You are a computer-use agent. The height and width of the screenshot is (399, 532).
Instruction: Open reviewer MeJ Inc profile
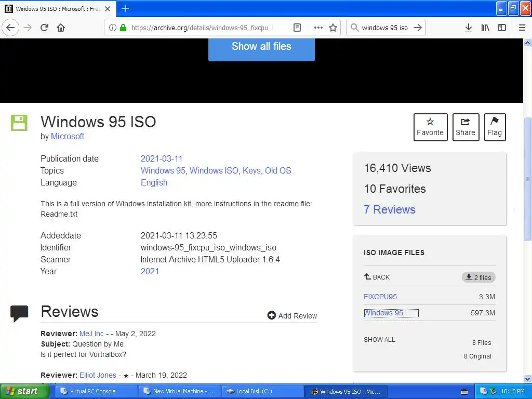tap(91, 334)
